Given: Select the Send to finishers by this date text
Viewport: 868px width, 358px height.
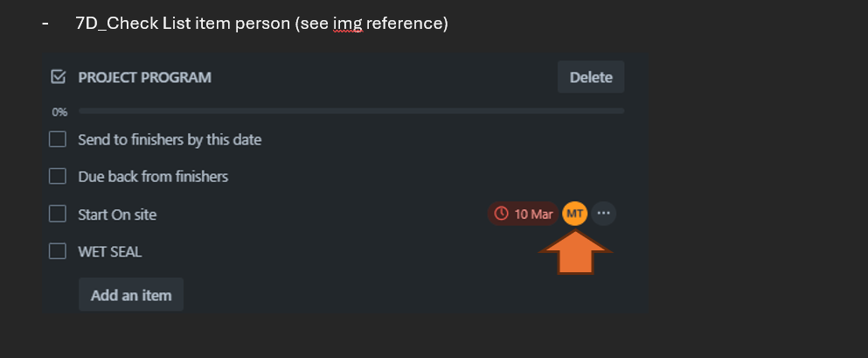Looking at the screenshot, I should tap(170, 139).
